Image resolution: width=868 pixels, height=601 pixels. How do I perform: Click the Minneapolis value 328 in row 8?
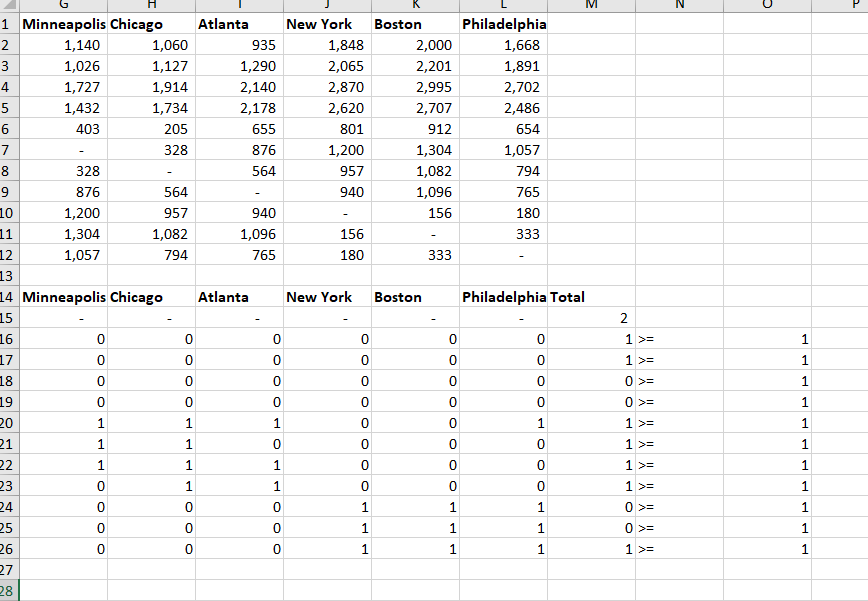pyautogui.click(x=63, y=171)
